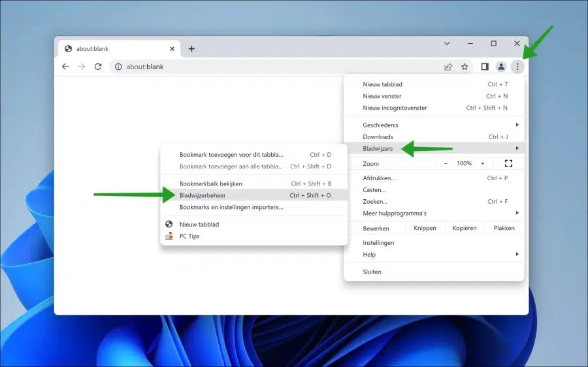Image resolution: width=588 pixels, height=367 pixels.
Task: Expand the Help submenu
Action: click(434, 255)
